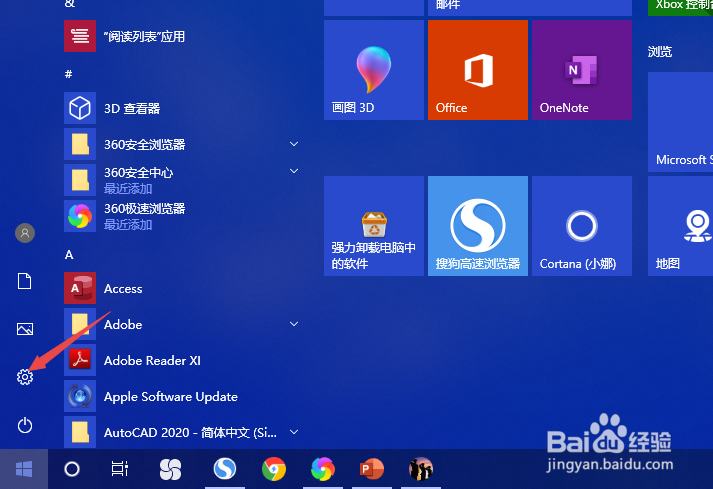Open Cortana search circle on taskbar
The height and width of the screenshot is (489, 713).
[x=72, y=469]
